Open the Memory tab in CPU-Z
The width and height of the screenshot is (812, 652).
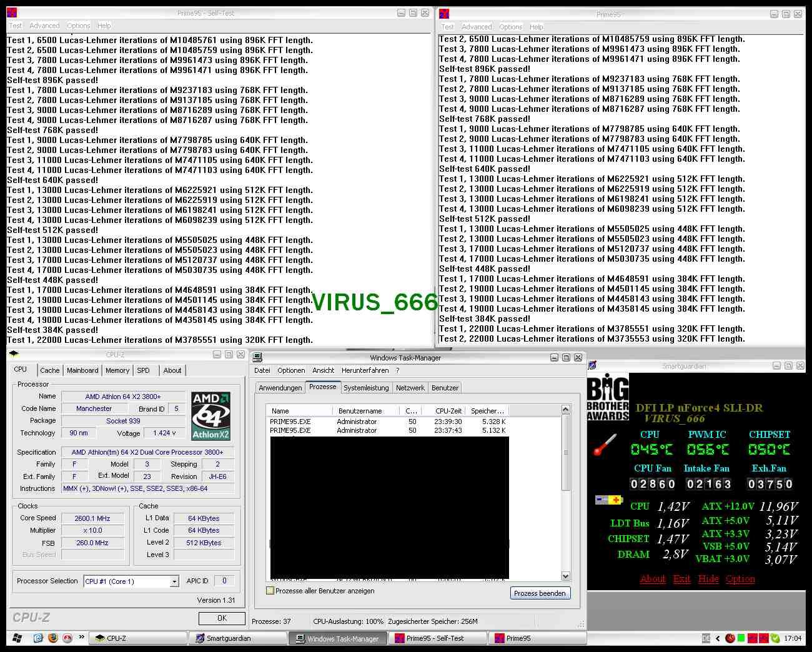117,370
